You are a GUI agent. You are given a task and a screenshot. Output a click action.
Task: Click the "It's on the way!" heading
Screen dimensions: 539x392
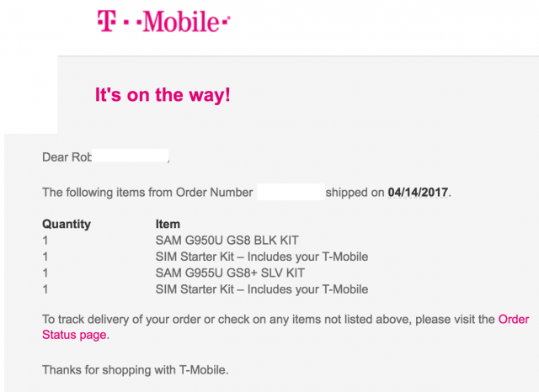tap(163, 95)
